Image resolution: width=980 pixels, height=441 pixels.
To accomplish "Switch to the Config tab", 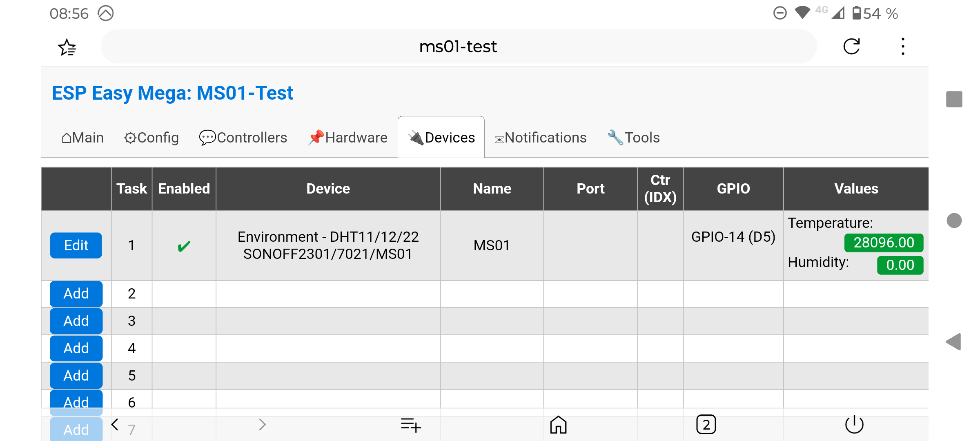I will click(151, 138).
